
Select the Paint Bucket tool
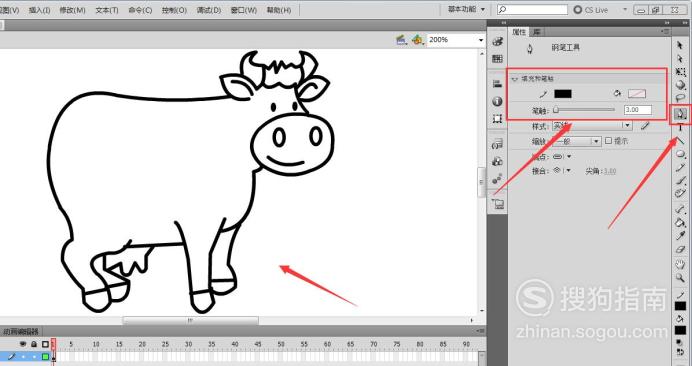coord(680,223)
